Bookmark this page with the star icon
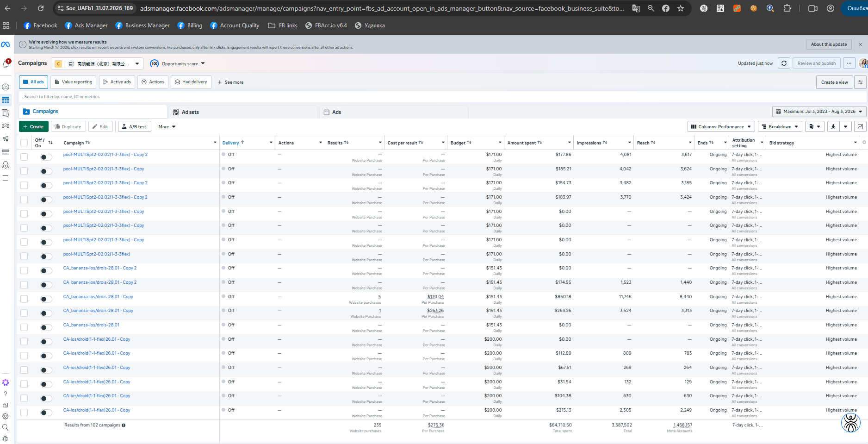The height and width of the screenshot is (444, 868). pos(681,8)
